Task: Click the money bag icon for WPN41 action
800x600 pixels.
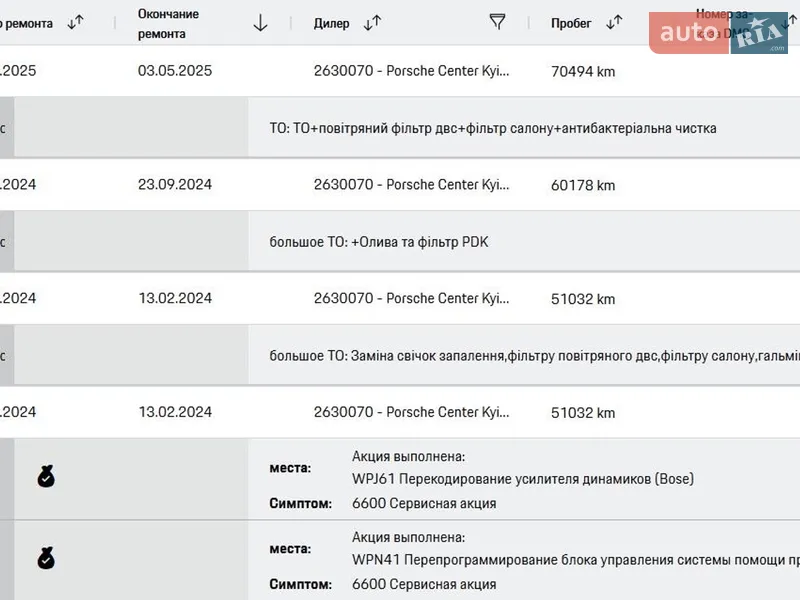Action: pyautogui.click(x=46, y=558)
